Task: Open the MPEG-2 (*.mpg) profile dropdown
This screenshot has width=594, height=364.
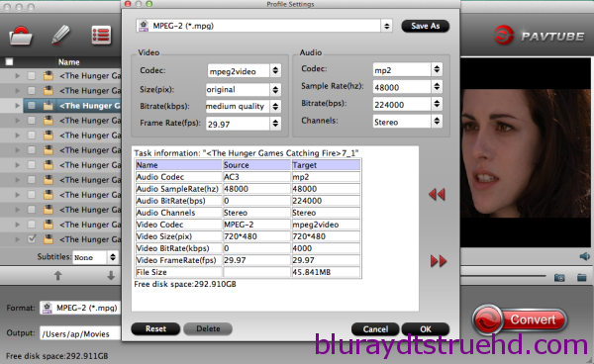Action: click(263, 26)
